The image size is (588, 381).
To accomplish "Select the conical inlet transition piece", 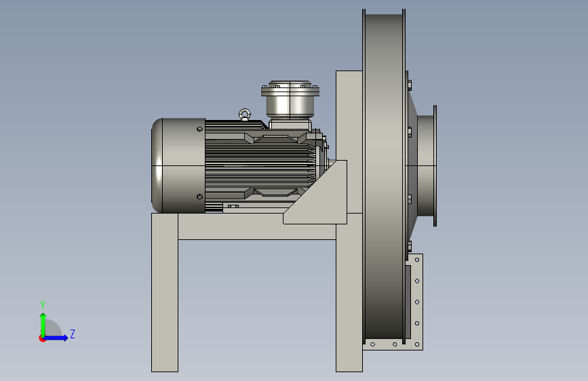I will 412,165.
